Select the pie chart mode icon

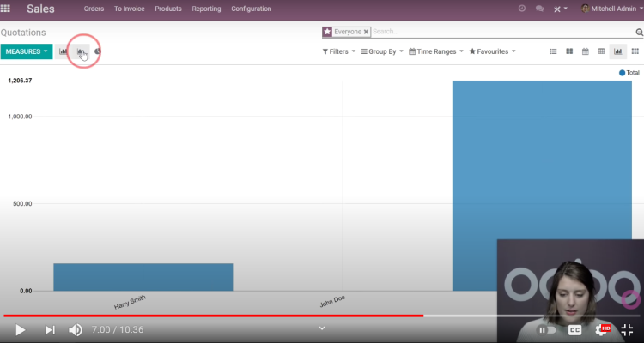pyautogui.click(x=98, y=51)
